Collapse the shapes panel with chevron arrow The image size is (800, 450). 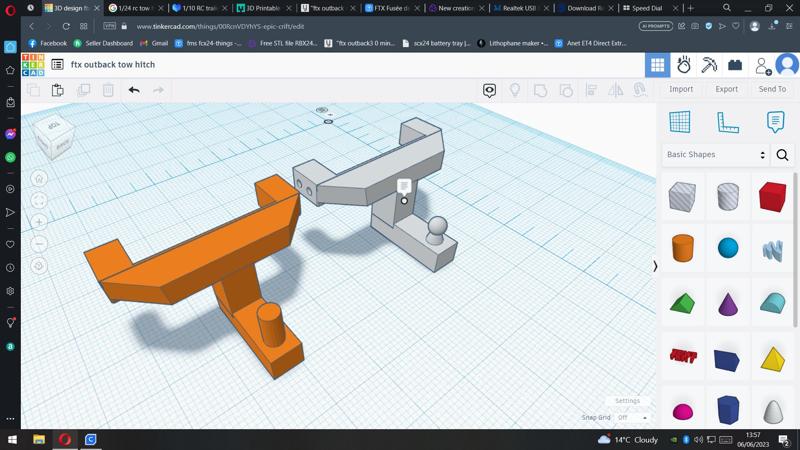click(655, 266)
